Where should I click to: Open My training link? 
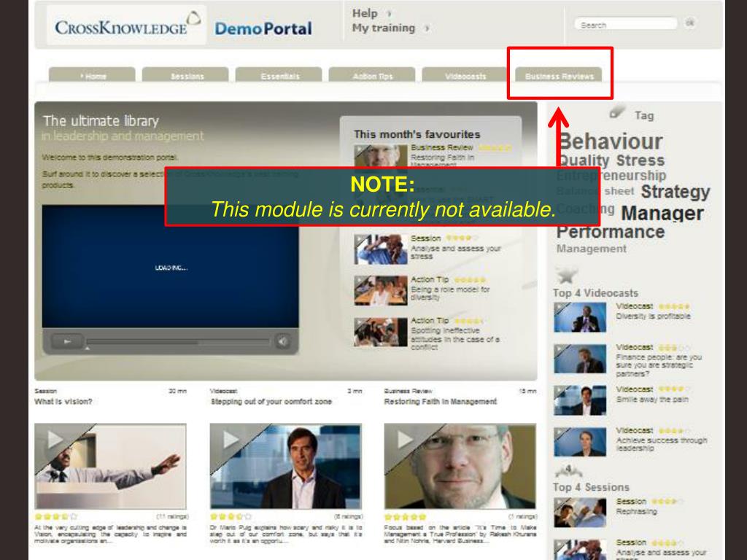384,28
